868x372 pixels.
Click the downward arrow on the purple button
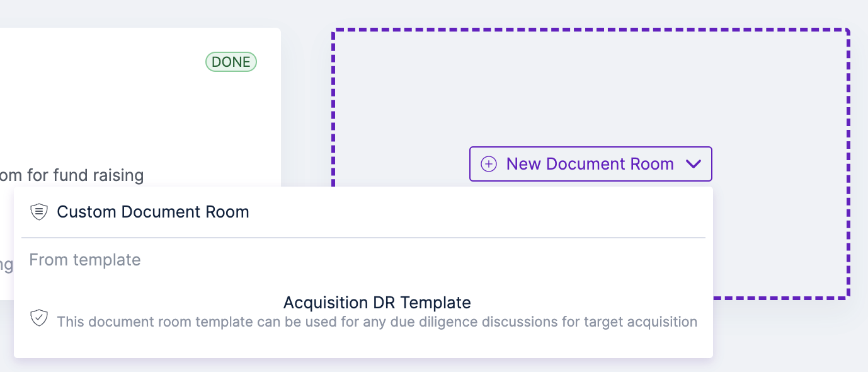point(694,164)
